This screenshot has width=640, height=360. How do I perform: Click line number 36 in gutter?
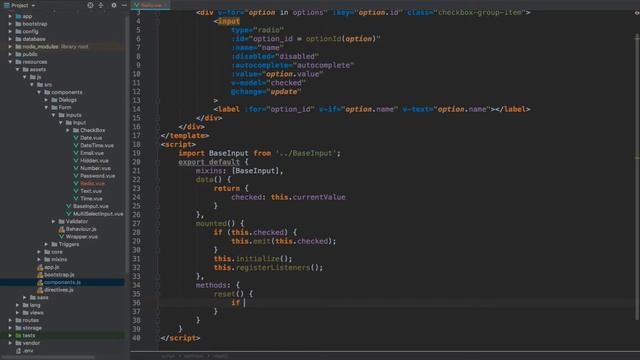[x=136, y=303]
